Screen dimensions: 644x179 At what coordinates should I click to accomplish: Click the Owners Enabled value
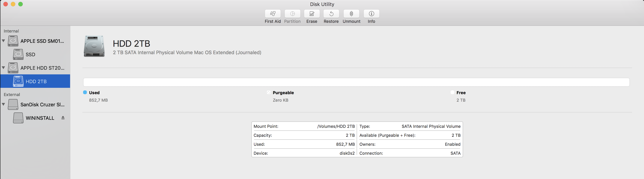453,144
